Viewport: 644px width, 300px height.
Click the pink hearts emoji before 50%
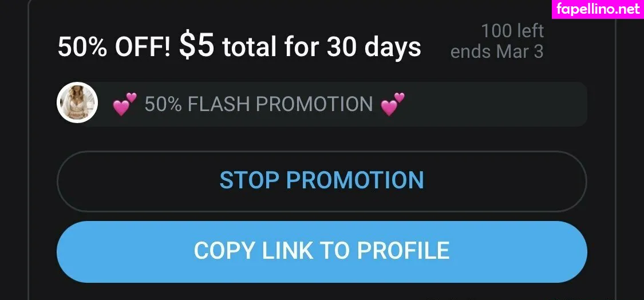[x=125, y=104]
